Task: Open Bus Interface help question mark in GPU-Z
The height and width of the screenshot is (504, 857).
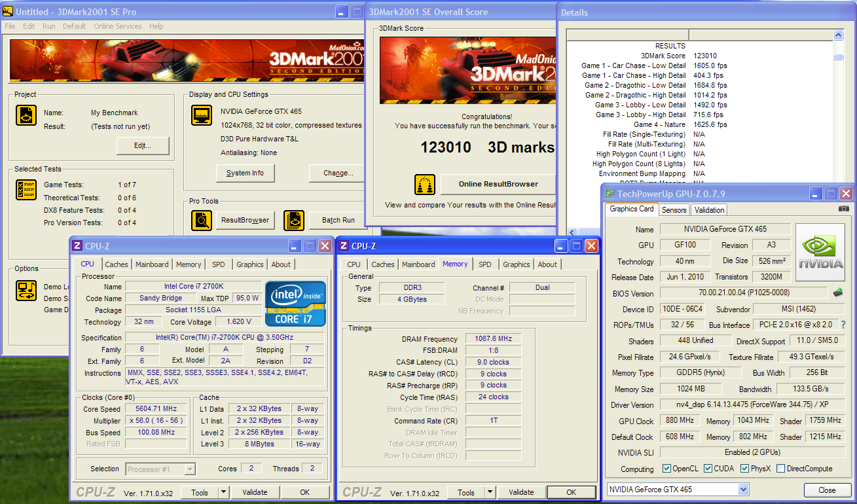Action: 843,325
